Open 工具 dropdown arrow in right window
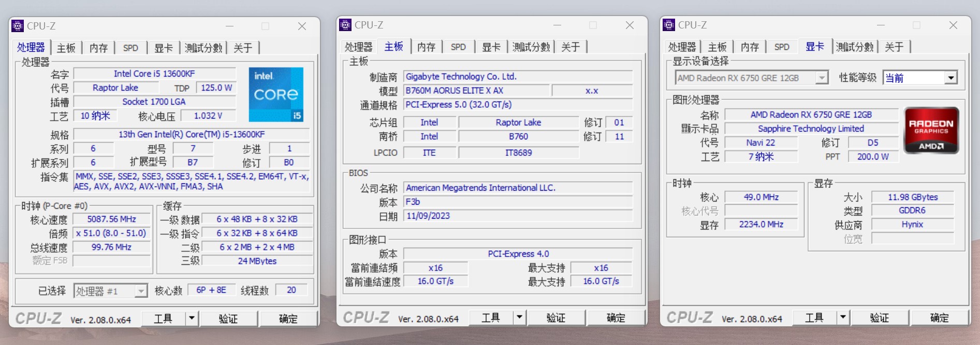 pyautogui.click(x=843, y=317)
